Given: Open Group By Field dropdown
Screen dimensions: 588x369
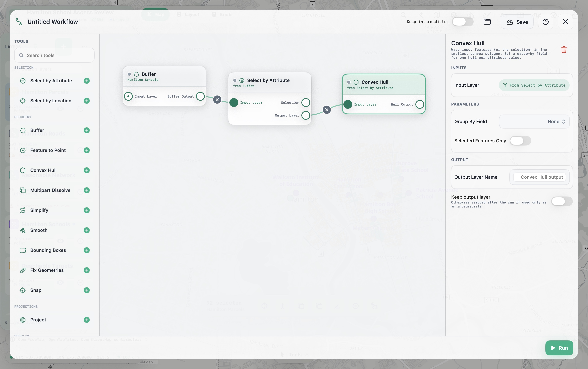Looking at the screenshot, I should point(534,122).
